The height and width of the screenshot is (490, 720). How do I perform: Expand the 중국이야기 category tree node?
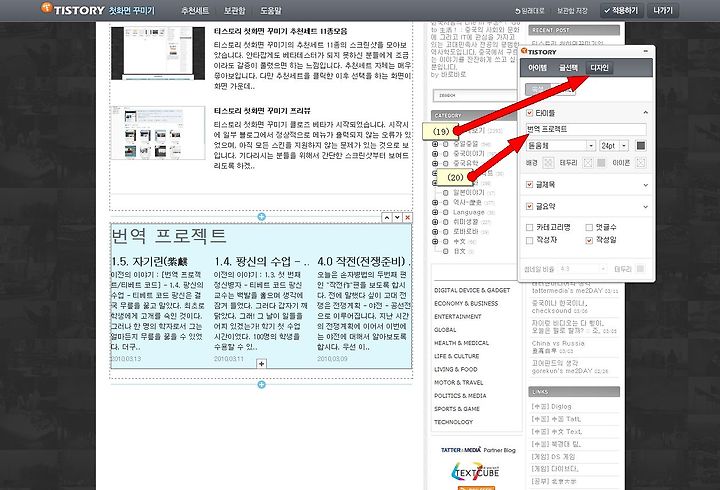coord(435,153)
